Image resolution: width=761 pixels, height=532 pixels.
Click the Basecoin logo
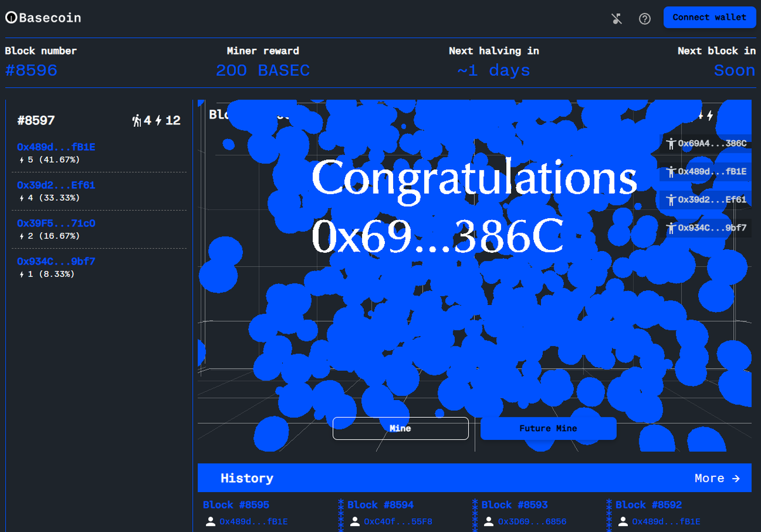[43, 18]
